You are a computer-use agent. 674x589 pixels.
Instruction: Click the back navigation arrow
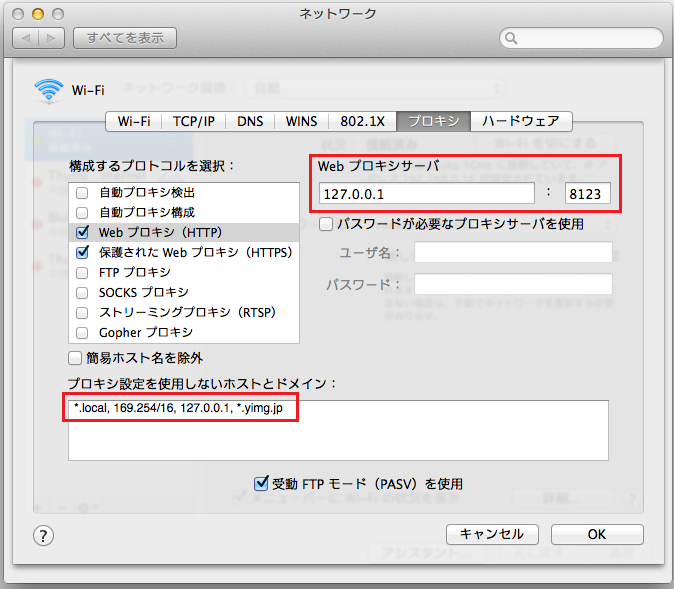pos(26,38)
